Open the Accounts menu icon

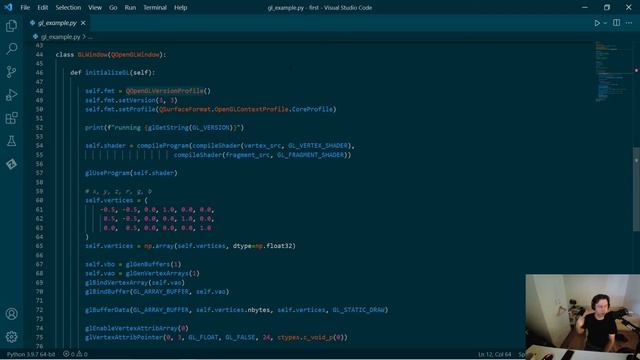[11, 314]
